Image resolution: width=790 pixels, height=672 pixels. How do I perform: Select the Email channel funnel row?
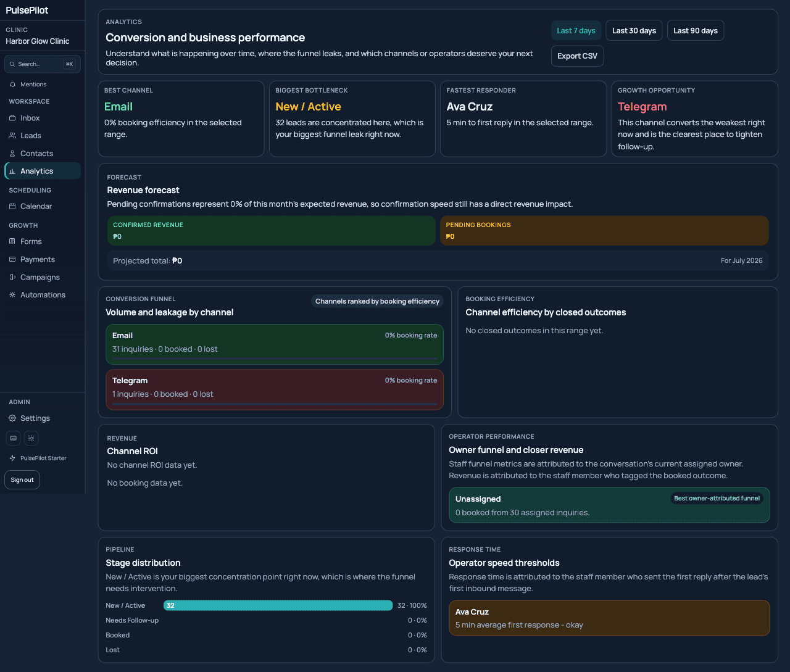[275, 344]
